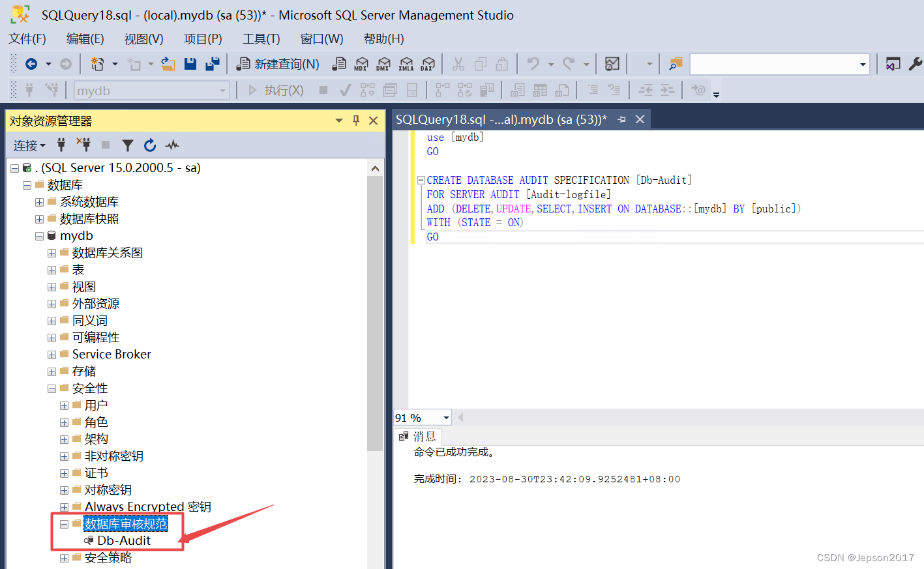Click the Object Explorer vertical scrollbar thumb
The height and width of the screenshot is (569, 924).
(x=375, y=314)
